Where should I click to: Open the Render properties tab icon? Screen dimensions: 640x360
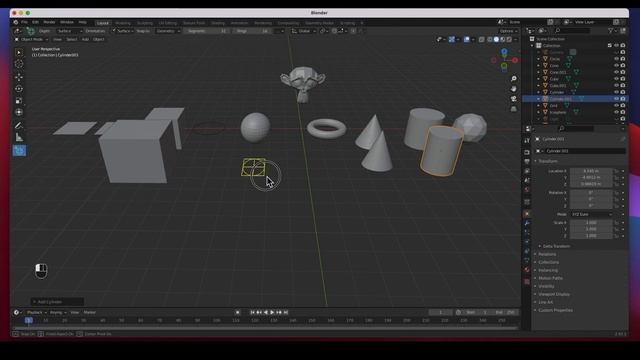[x=527, y=152]
